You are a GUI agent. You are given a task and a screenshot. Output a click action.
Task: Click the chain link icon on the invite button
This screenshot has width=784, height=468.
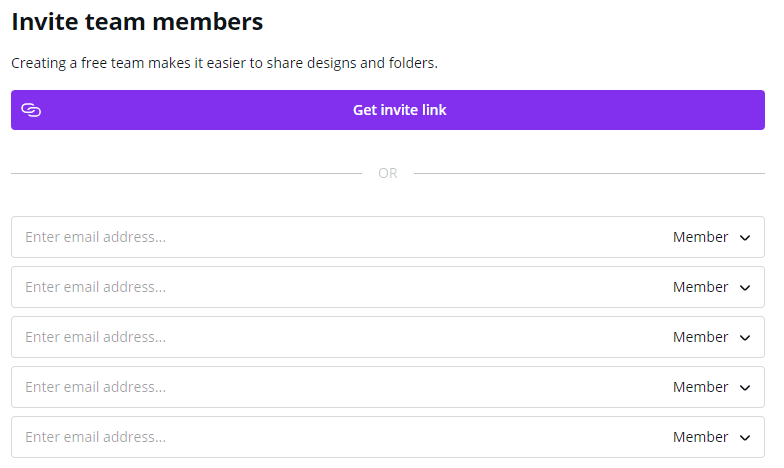[31, 110]
